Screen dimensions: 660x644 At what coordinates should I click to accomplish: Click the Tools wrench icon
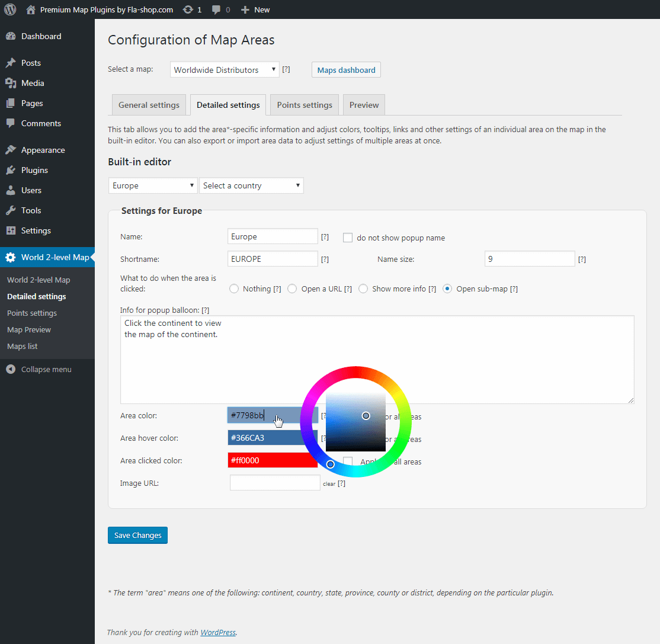[x=11, y=210]
